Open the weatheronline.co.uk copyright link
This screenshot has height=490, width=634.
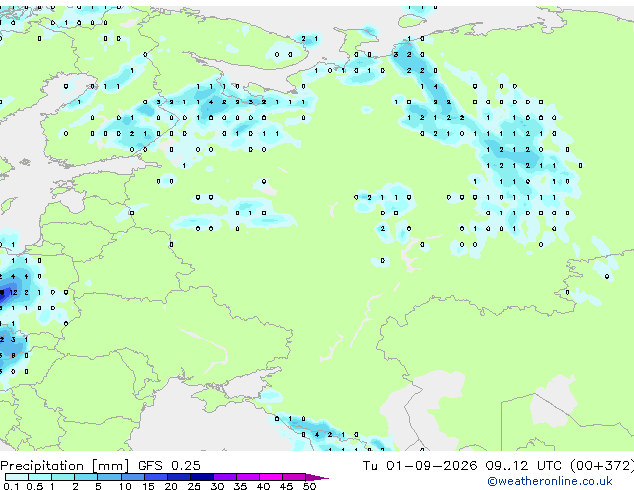point(550,481)
